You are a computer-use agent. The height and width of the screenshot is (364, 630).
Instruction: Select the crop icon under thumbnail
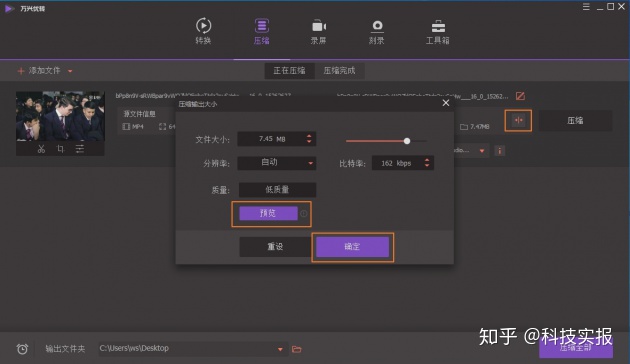tap(60, 149)
